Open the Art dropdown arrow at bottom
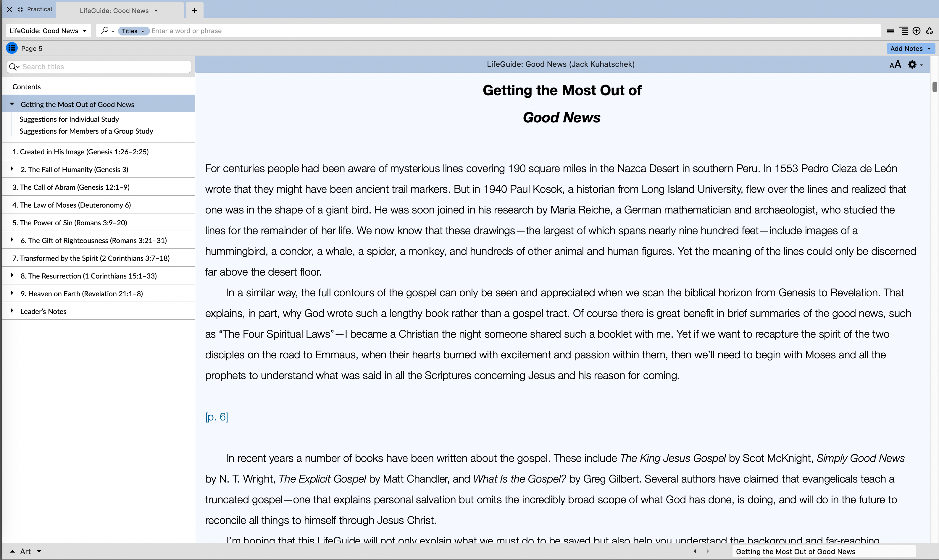 pos(39,551)
